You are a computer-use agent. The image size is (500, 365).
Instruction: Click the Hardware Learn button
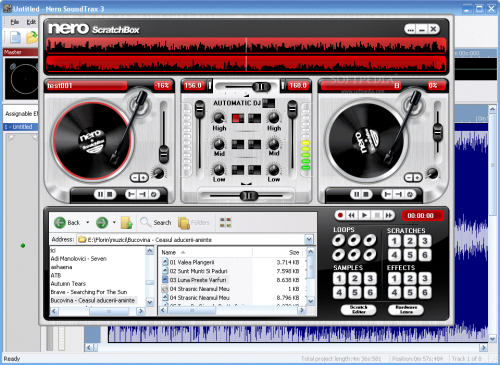click(406, 309)
